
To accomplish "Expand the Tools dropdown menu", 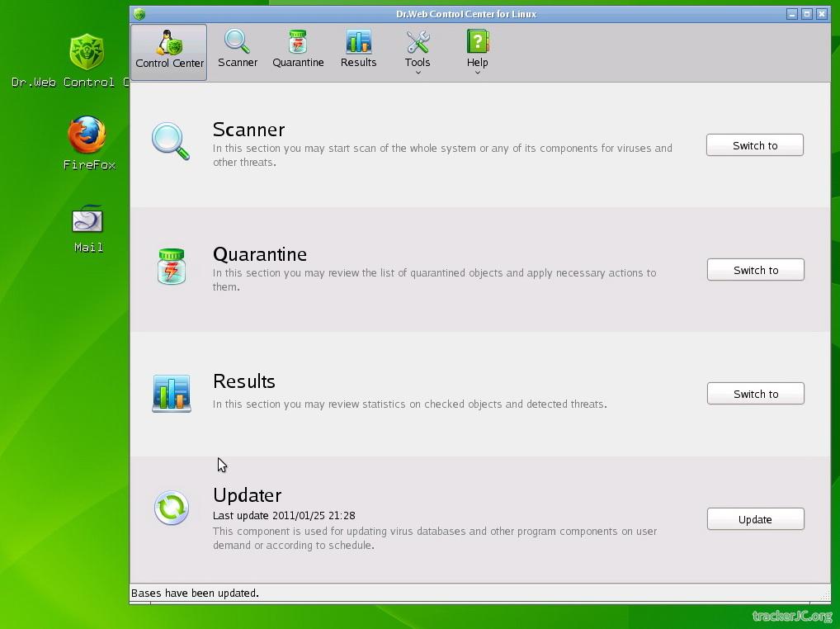I will point(418,51).
